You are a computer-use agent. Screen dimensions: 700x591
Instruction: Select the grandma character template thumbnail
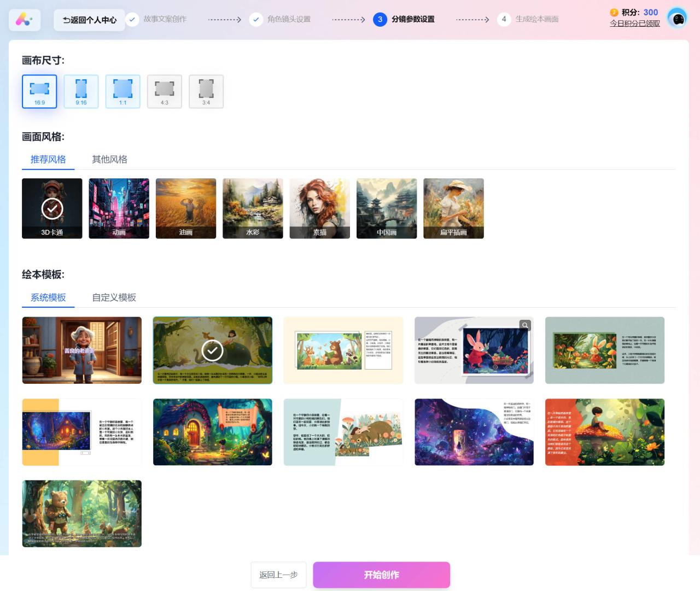(x=81, y=350)
